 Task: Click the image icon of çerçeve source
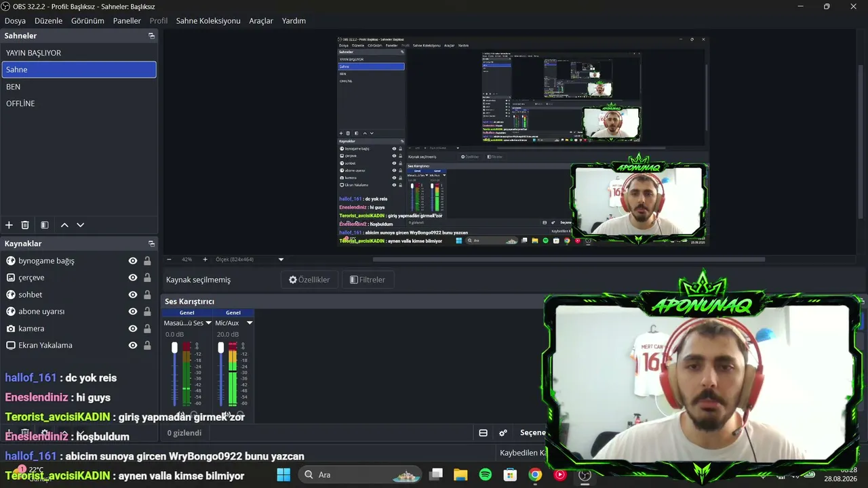11,278
